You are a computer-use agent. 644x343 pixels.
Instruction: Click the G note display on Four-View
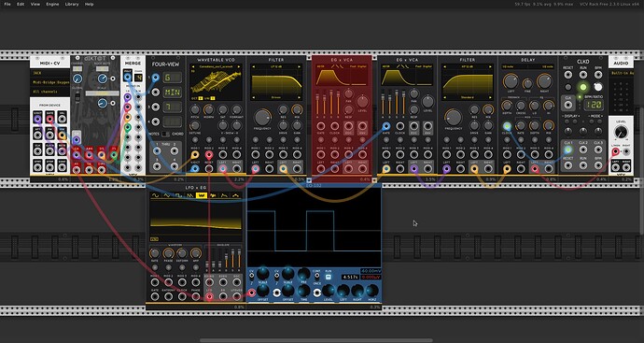click(x=172, y=78)
